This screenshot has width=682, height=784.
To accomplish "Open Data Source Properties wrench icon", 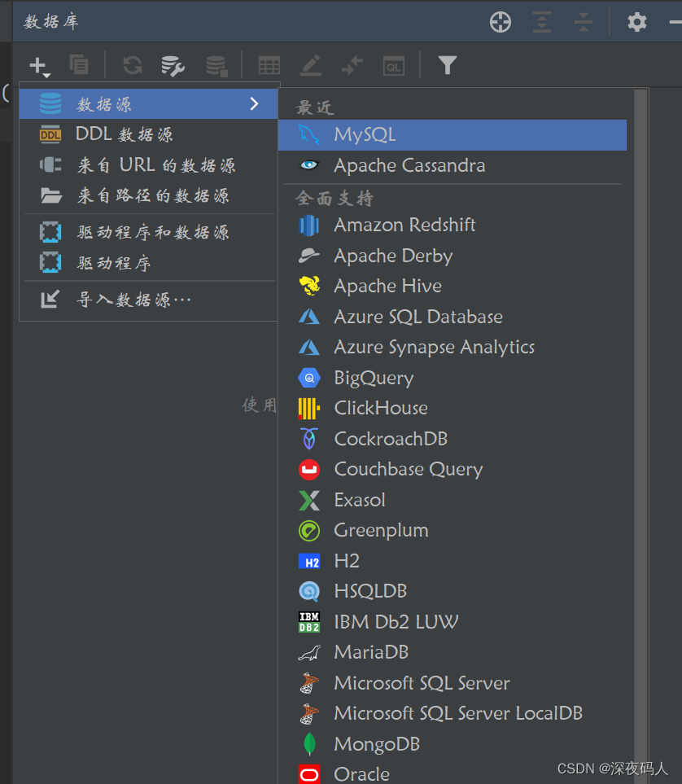I will 173,65.
